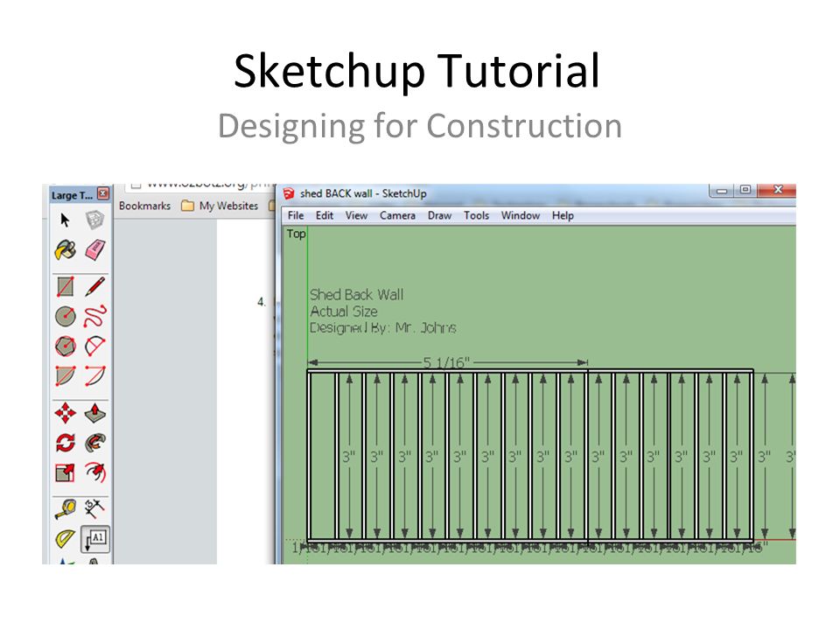
Task: Open the Draw menu
Action: pyautogui.click(x=439, y=215)
